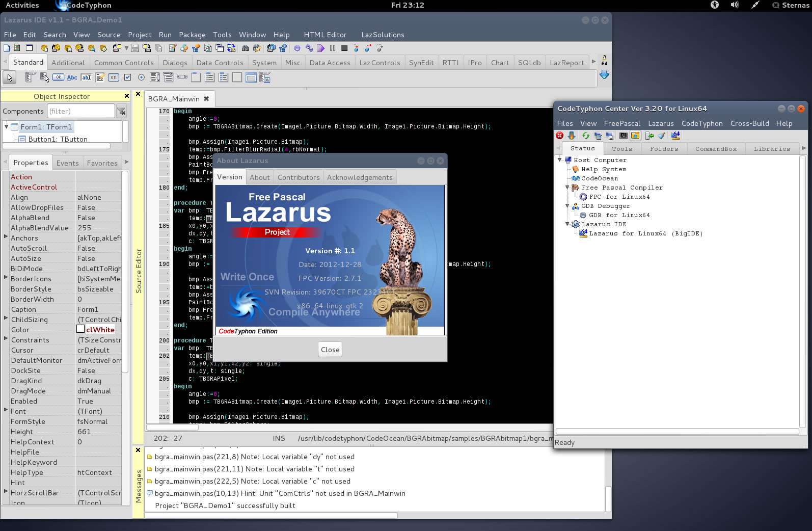
Task: Collapse the GDB Debugger node
Action: (x=567, y=205)
